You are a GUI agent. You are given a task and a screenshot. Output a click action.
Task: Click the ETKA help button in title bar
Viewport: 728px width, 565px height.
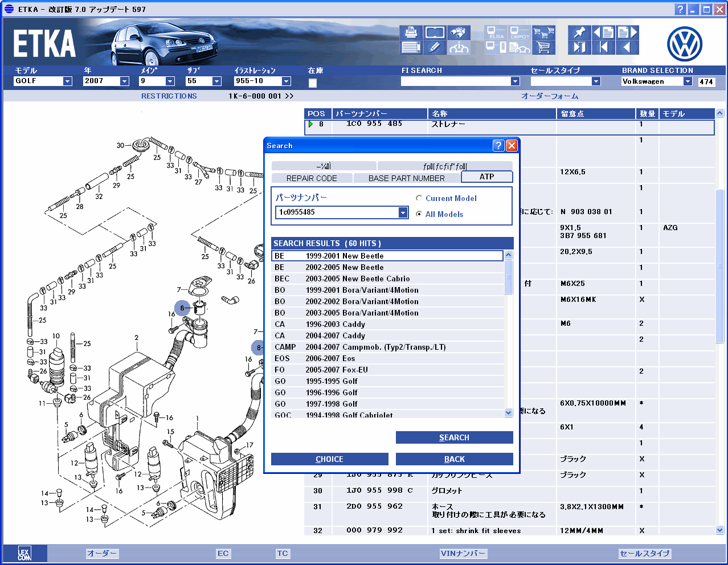pyautogui.click(x=680, y=9)
